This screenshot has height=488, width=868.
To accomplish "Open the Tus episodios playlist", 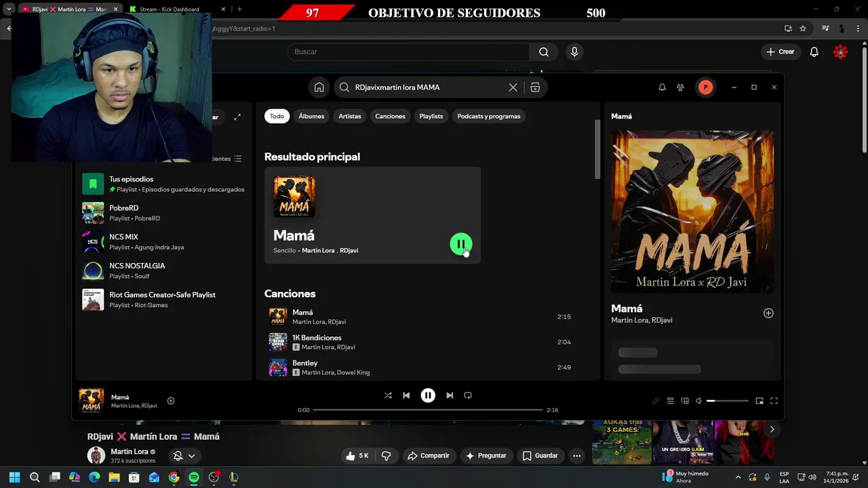I will point(163,184).
